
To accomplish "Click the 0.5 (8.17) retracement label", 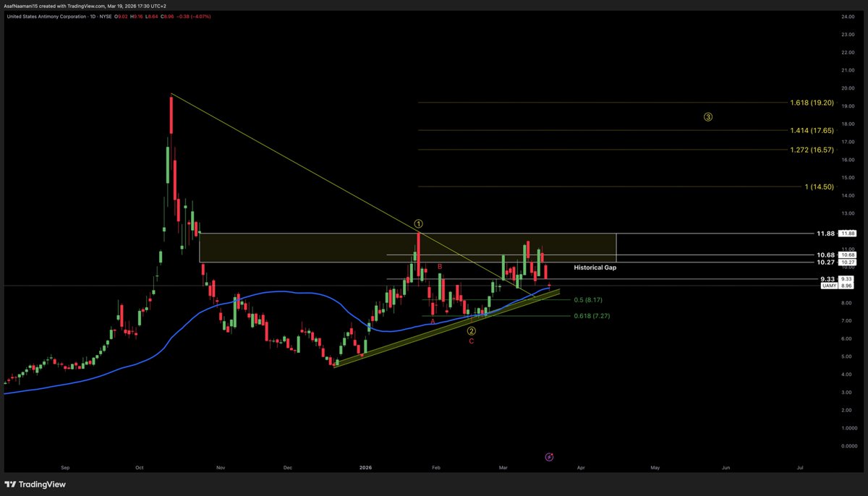I will (588, 299).
